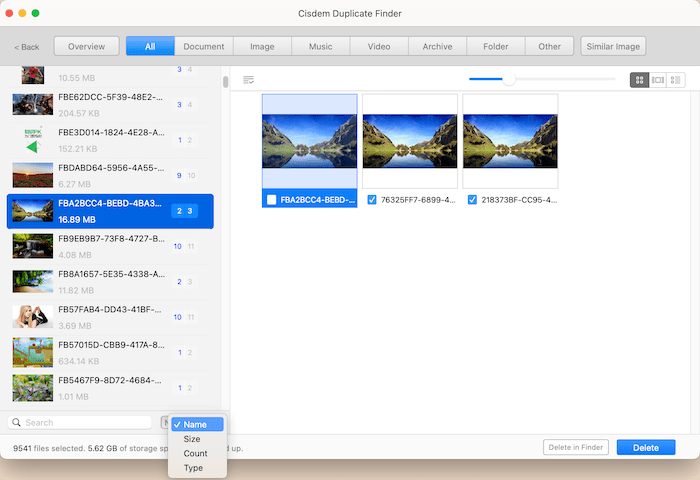Open the selection rules list icon

(x=248, y=79)
